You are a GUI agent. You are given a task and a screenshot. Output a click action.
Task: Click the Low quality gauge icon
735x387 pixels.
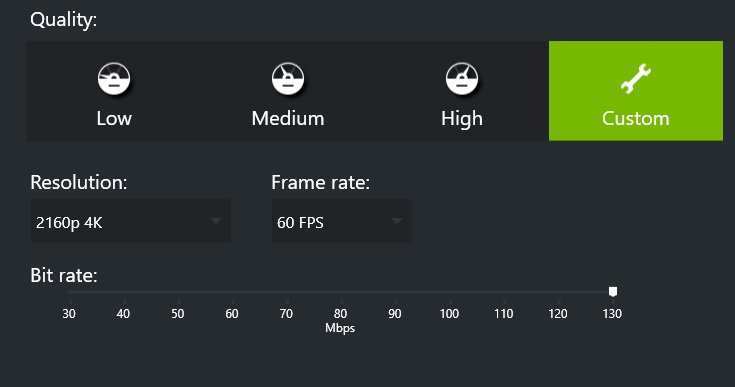pos(114,79)
